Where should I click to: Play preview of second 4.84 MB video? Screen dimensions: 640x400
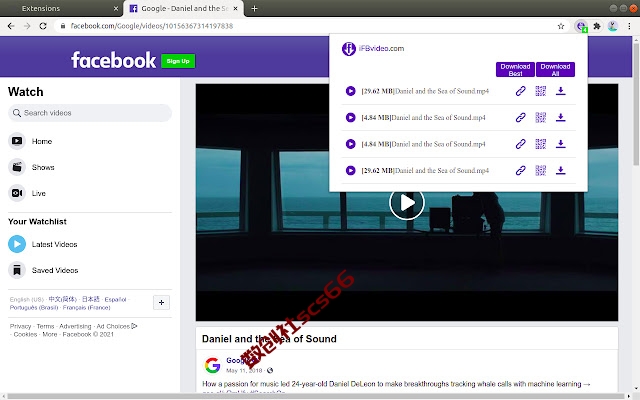coord(350,144)
